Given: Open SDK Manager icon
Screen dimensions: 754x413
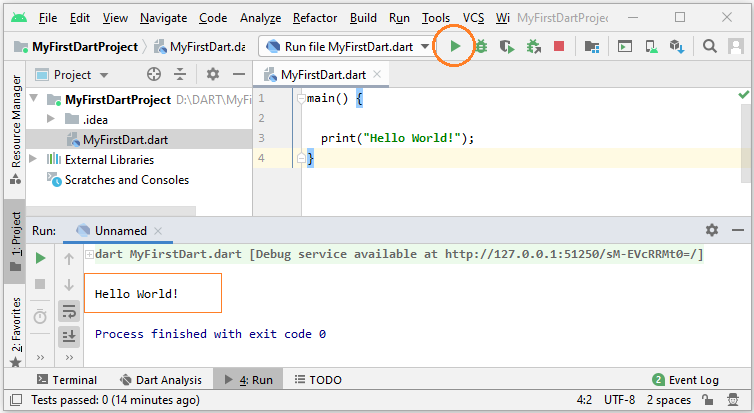Looking at the screenshot, I should 677,47.
